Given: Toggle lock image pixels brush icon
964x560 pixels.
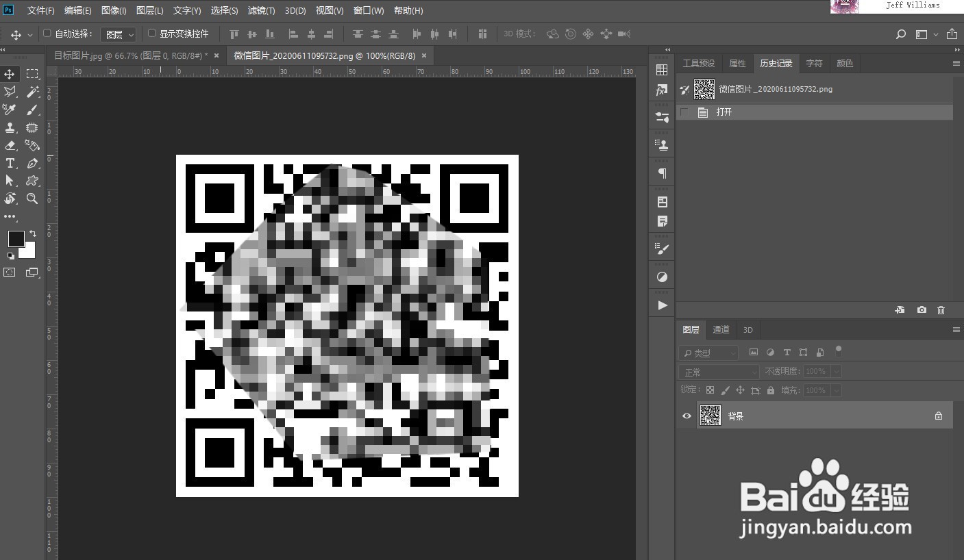Looking at the screenshot, I should pyautogui.click(x=725, y=390).
